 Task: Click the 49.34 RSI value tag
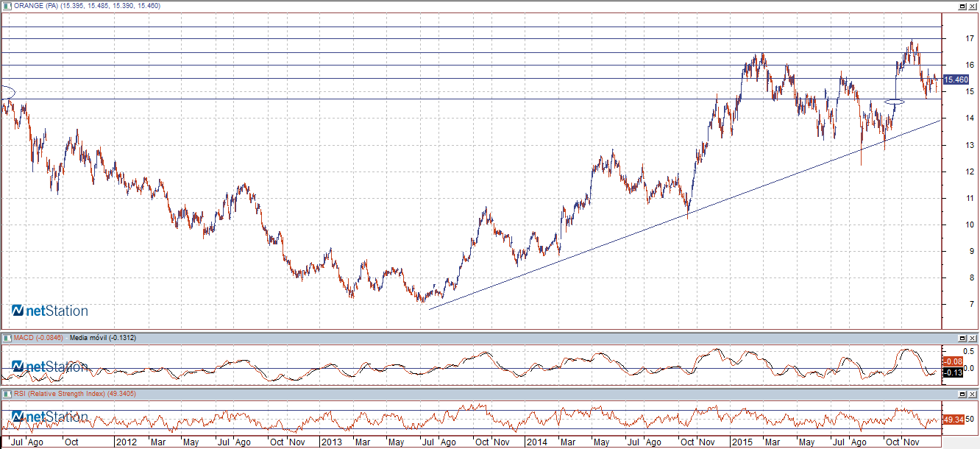[953, 419]
